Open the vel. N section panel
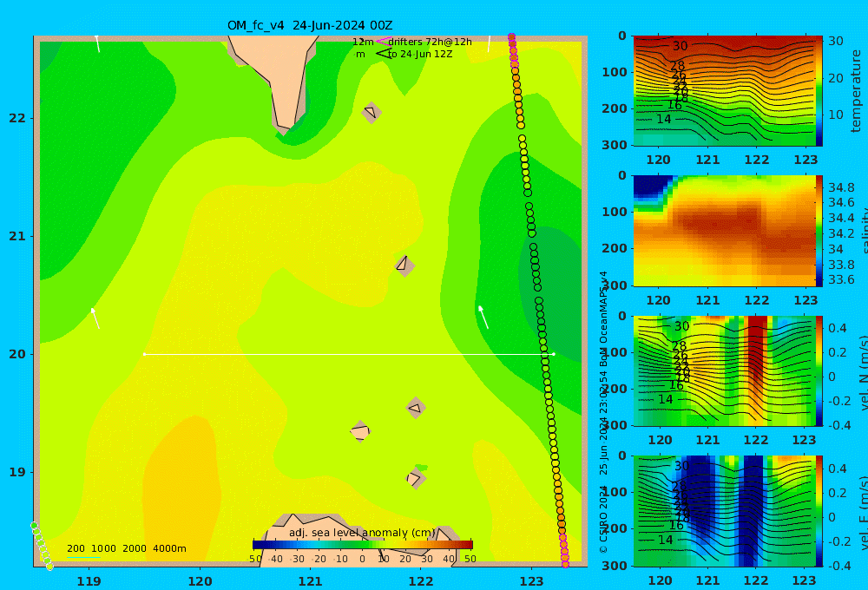Viewport: 868px width, 590px height. coord(725,370)
